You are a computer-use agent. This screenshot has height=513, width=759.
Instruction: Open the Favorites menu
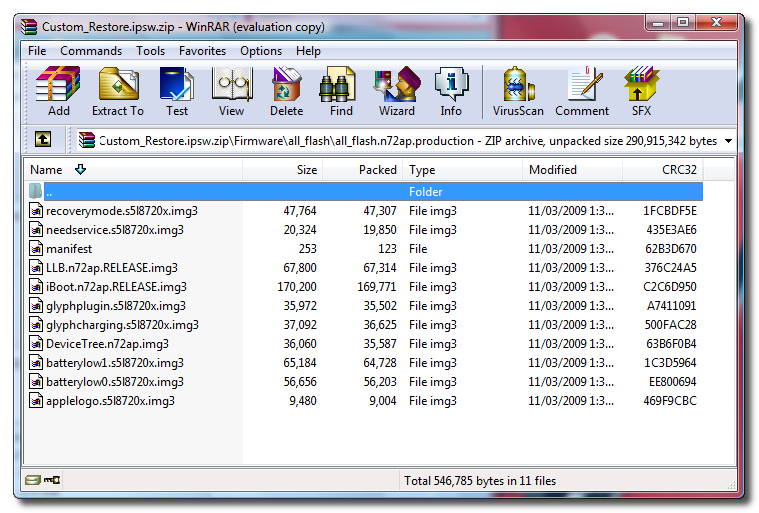tap(202, 51)
